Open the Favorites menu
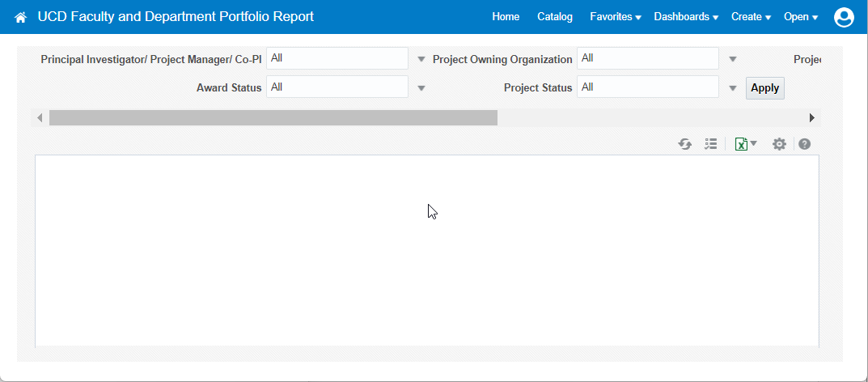 pyautogui.click(x=615, y=17)
